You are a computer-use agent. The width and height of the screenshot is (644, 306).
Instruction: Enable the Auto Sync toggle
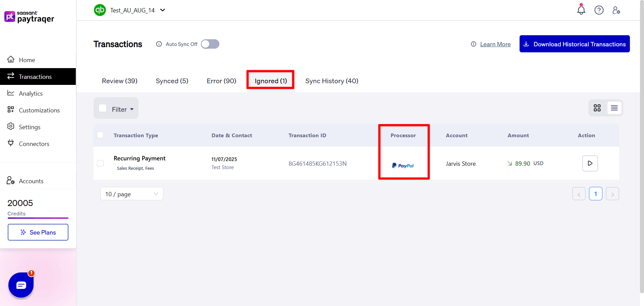[210, 44]
